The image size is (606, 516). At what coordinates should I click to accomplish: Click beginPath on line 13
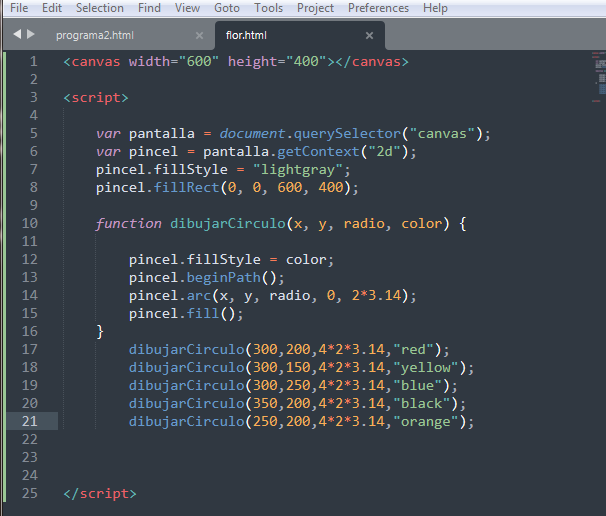[224, 278]
